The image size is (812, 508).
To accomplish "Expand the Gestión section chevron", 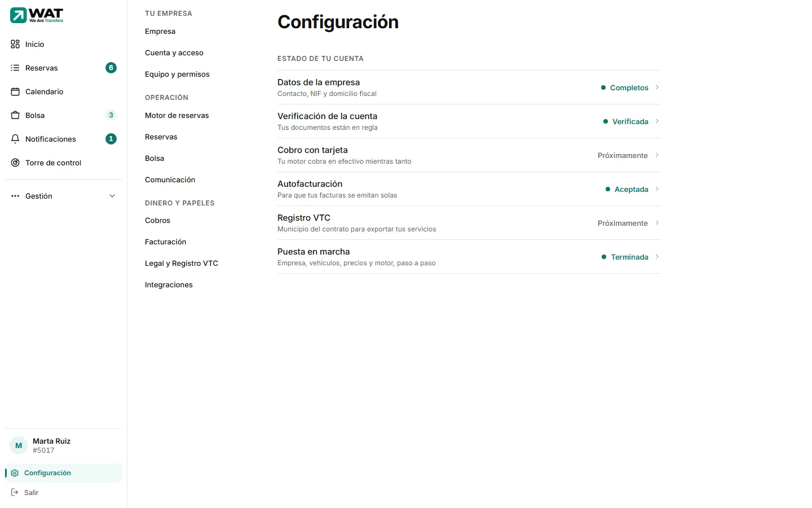I will coord(112,196).
